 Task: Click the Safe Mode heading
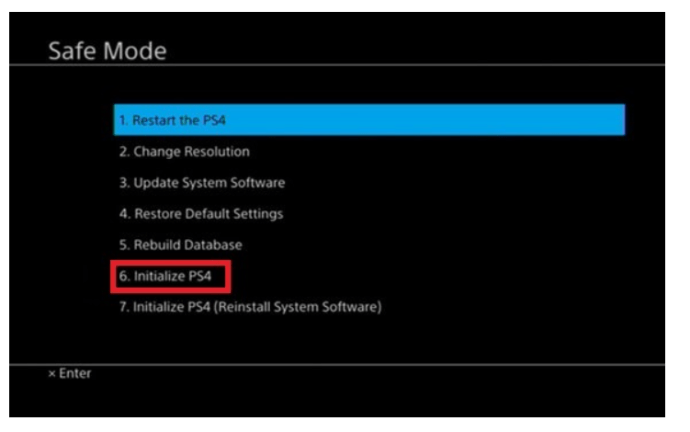(107, 51)
